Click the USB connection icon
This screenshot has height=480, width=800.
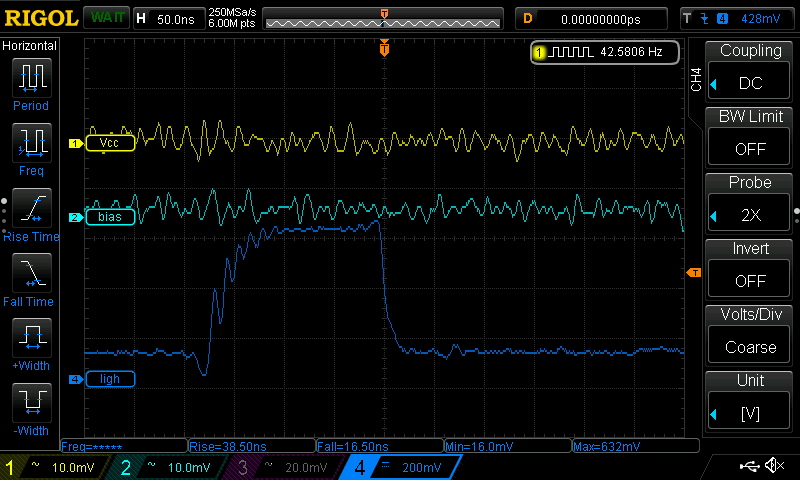(x=749, y=466)
